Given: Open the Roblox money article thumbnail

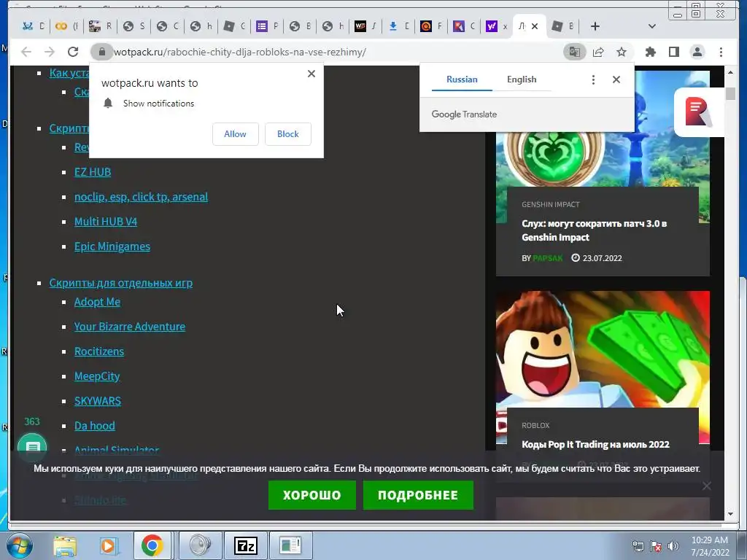Looking at the screenshot, I should coord(603,349).
